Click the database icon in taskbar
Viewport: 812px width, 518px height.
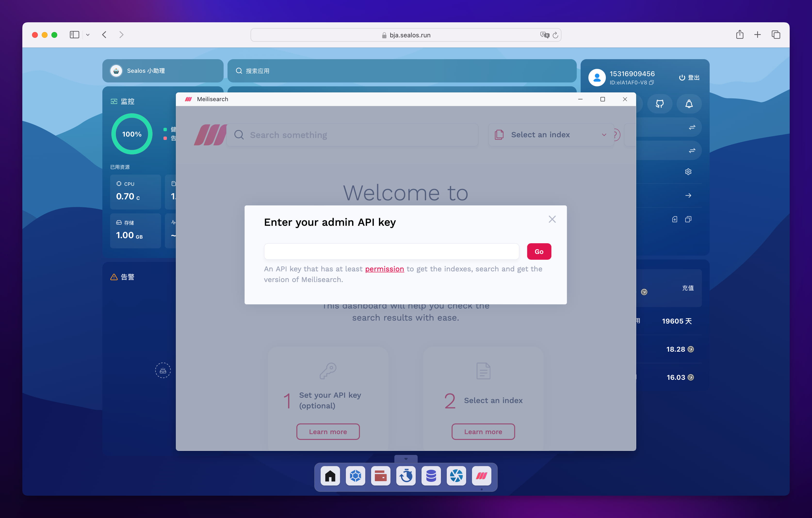click(431, 476)
